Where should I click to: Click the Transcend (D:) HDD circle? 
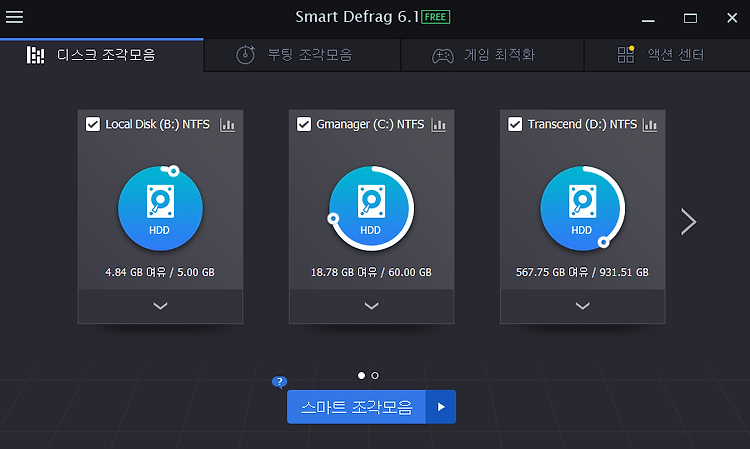(582, 208)
